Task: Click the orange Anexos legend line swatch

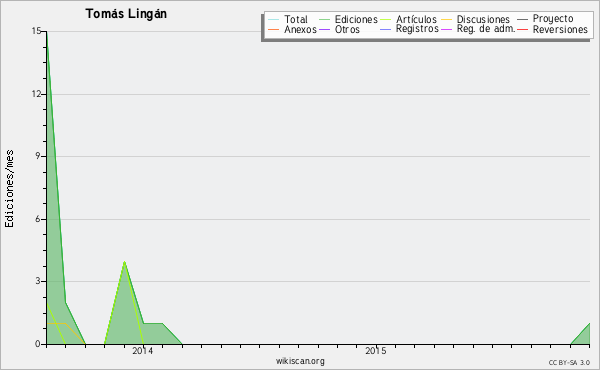Action: click(x=274, y=29)
